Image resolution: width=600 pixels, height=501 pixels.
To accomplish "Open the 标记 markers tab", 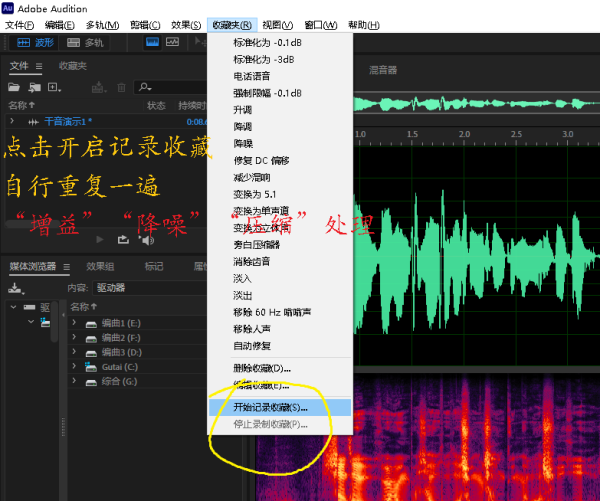I will pyautogui.click(x=153, y=267).
